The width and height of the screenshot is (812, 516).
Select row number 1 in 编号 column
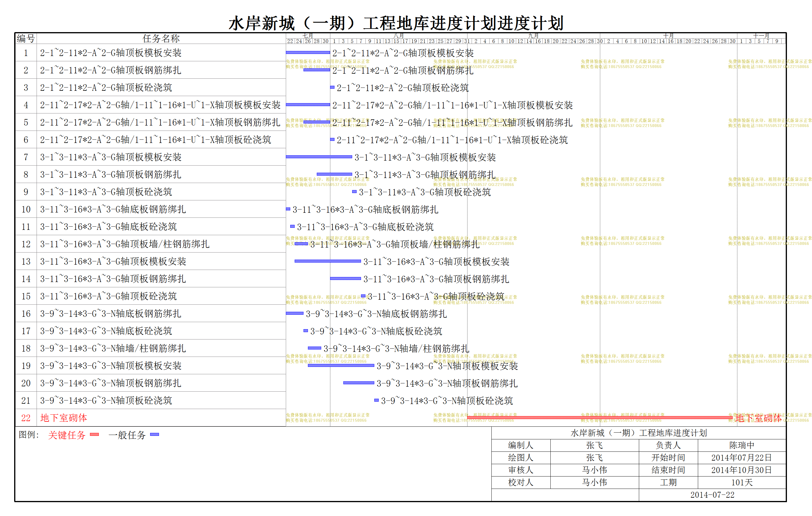26,53
